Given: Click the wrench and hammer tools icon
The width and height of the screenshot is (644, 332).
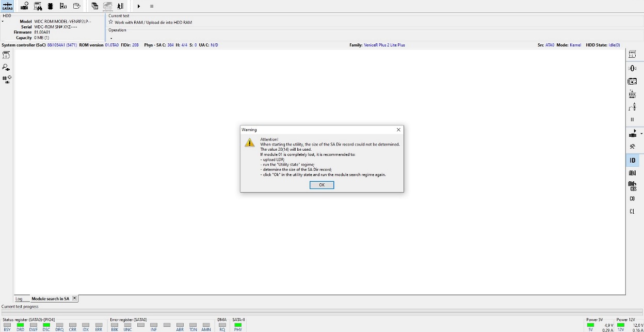Looking at the screenshot, I should [x=632, y=146].
